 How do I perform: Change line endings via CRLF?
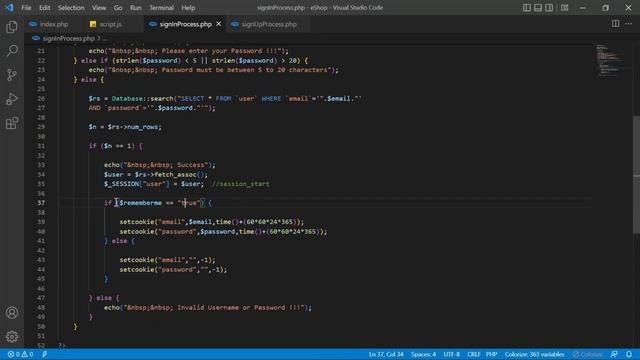click(473, 354)
